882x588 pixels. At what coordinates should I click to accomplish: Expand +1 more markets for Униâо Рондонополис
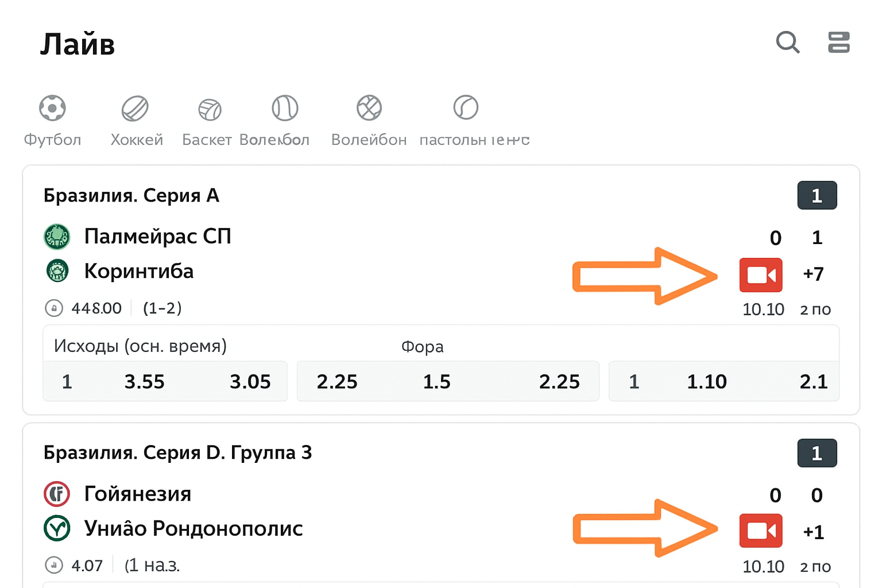[x=814, y=532]
